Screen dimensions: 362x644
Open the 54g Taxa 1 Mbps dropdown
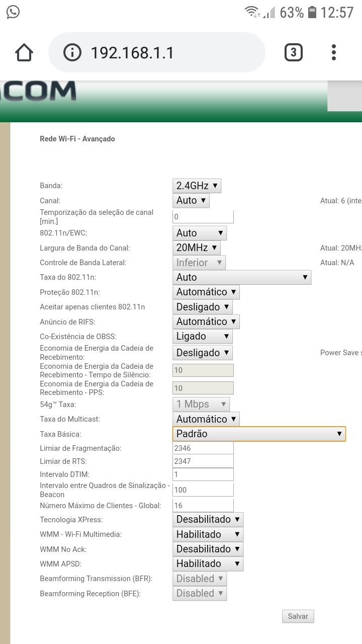[x=201, y=404]
